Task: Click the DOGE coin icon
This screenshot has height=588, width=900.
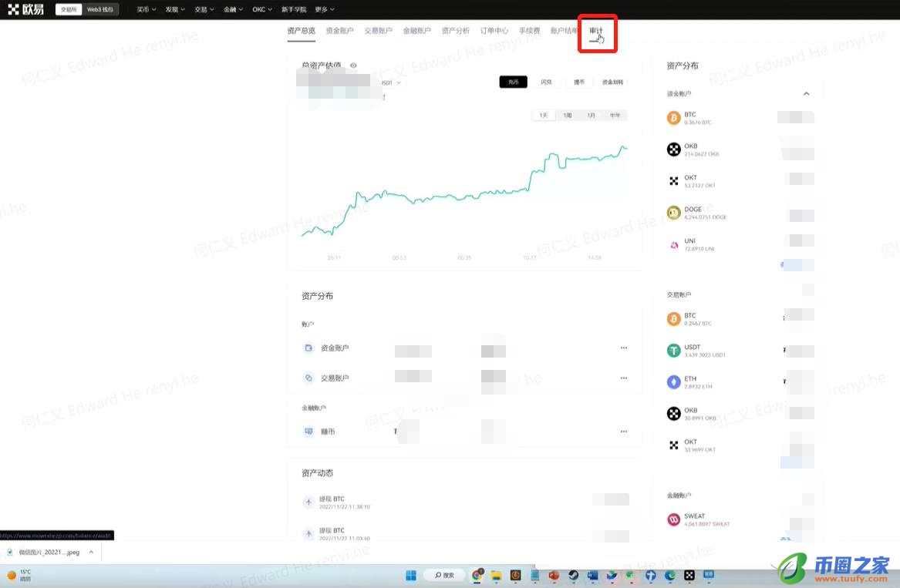Action: pyautogui.click(x=673, y=213)
